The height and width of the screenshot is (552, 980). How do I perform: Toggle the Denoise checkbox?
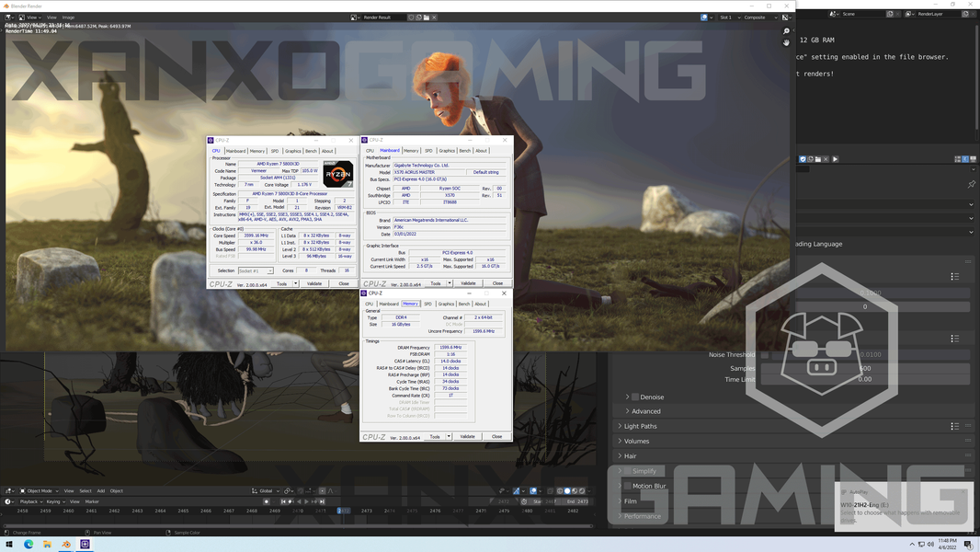coord(635,397)
